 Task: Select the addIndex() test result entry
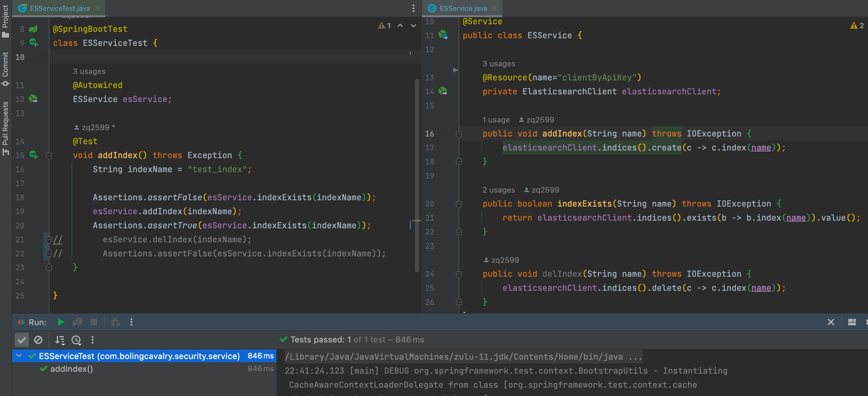(72, 369)
